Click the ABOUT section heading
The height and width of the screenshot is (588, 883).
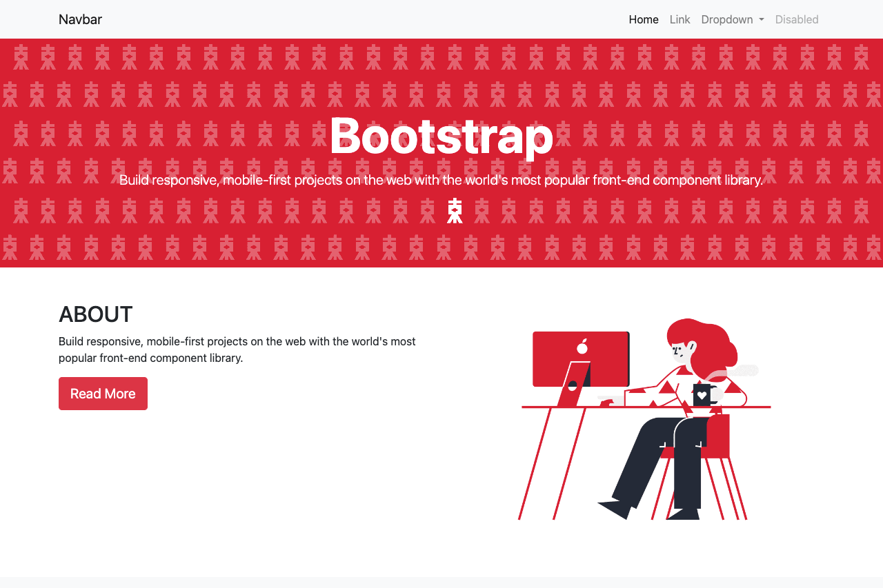(x=95, y=314)
